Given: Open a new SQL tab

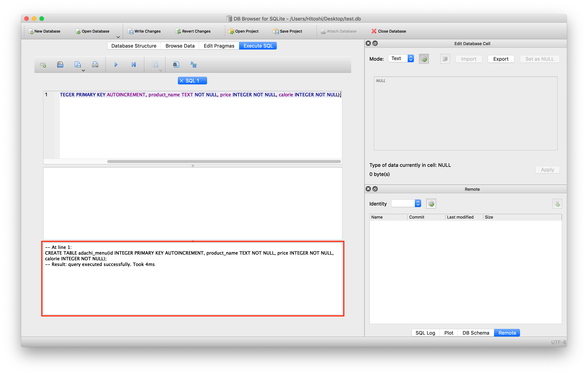Looking at the screenshot, I should click(43, 64).
